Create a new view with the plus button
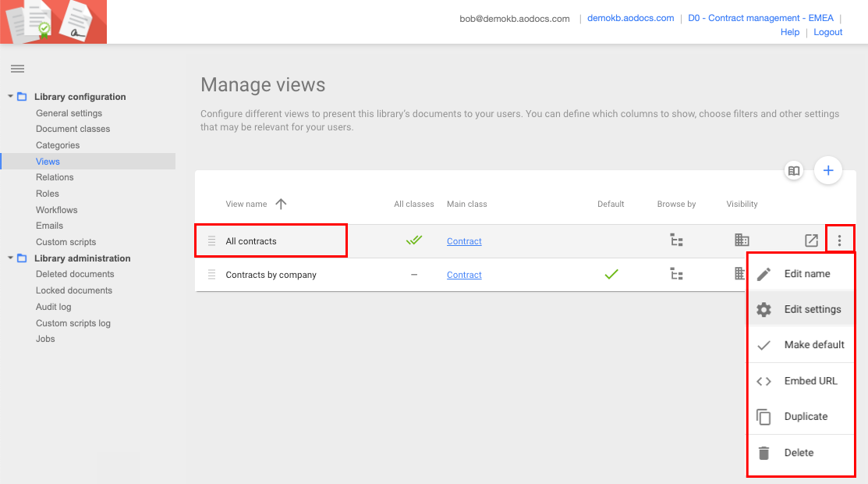The width and height of the screenshot is (868, 484). point(827,170)
